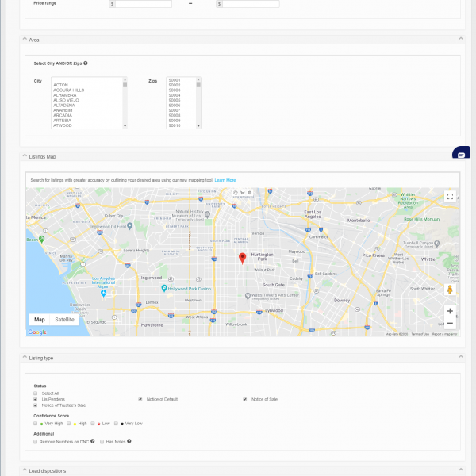Uncheck the Lis Pendens checkbox
The width and height of the screenshot is (476, 476).
36,399
